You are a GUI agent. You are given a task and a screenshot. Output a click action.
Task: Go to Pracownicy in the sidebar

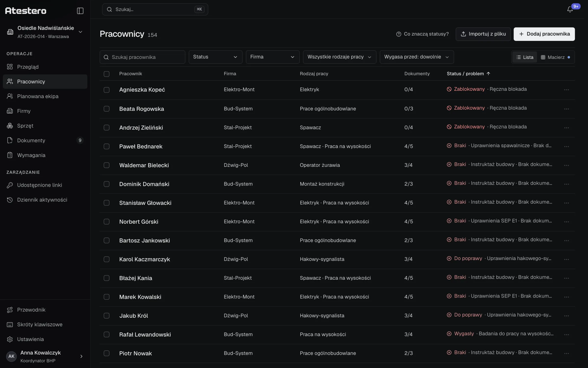pyautogui.click(x=45, y=81)
